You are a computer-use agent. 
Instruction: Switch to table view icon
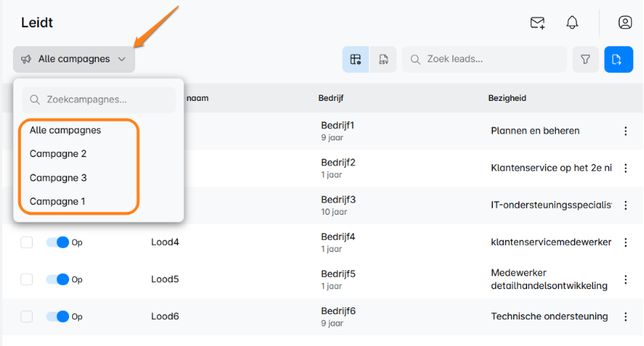tap(355, 59)
